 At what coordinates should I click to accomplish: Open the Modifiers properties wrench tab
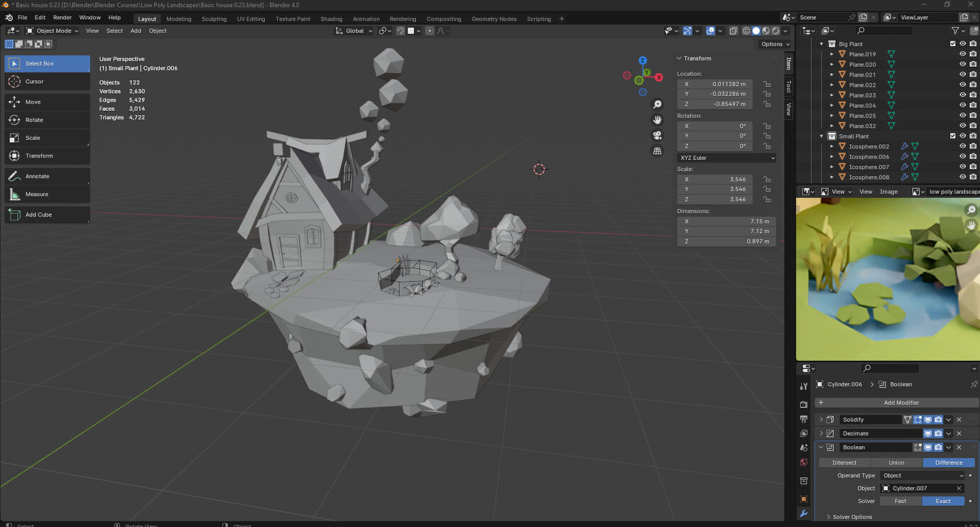803,514
